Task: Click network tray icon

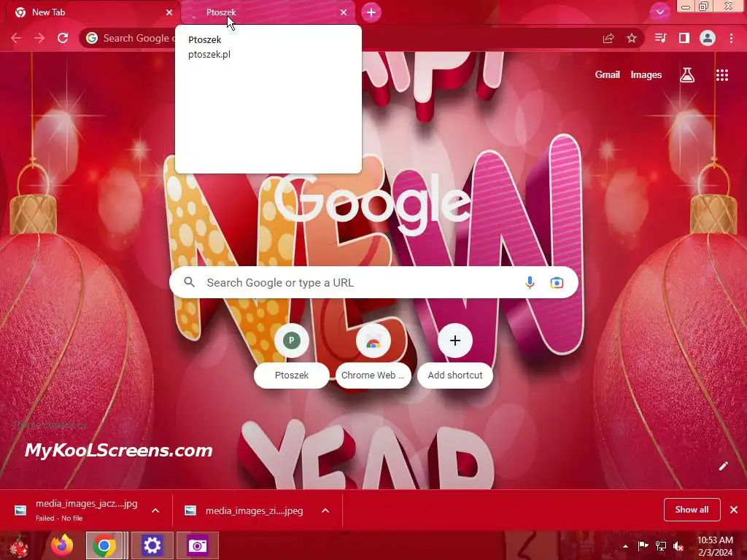Action: tap(661, 546)
